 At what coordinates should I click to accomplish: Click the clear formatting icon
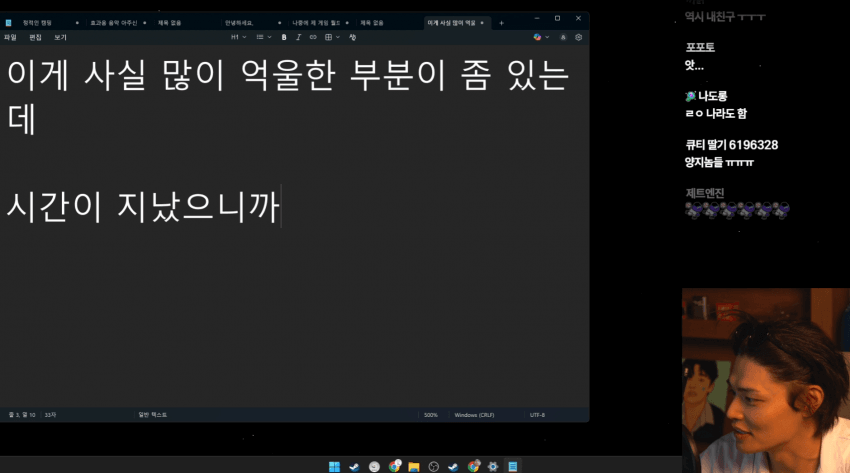point(353,37)
